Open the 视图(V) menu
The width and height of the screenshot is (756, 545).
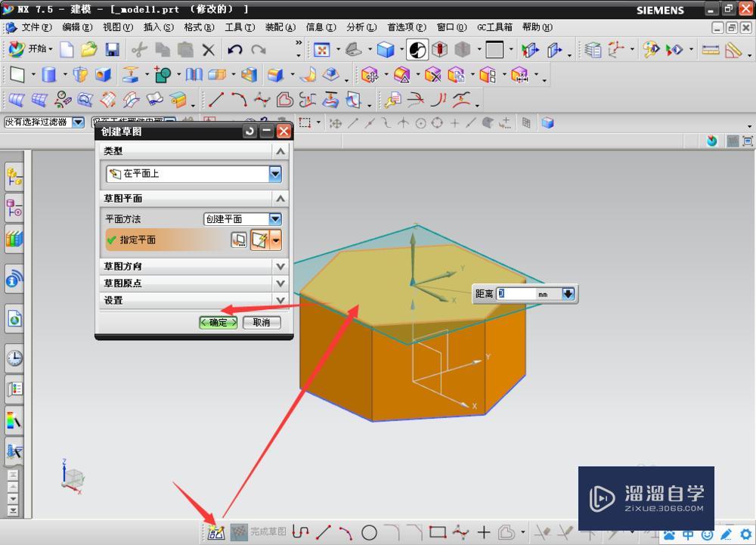click(118, 27)
